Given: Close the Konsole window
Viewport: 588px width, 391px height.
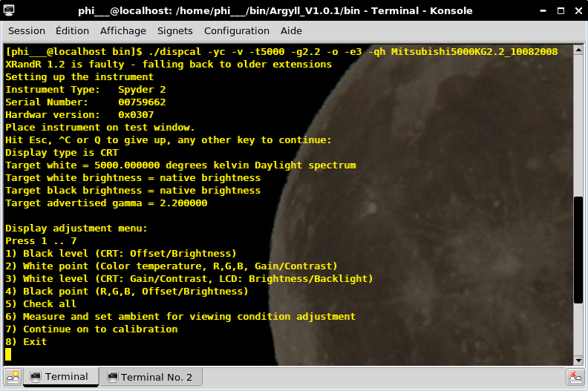Looking at the screenshot, I should tap(578, 11).
